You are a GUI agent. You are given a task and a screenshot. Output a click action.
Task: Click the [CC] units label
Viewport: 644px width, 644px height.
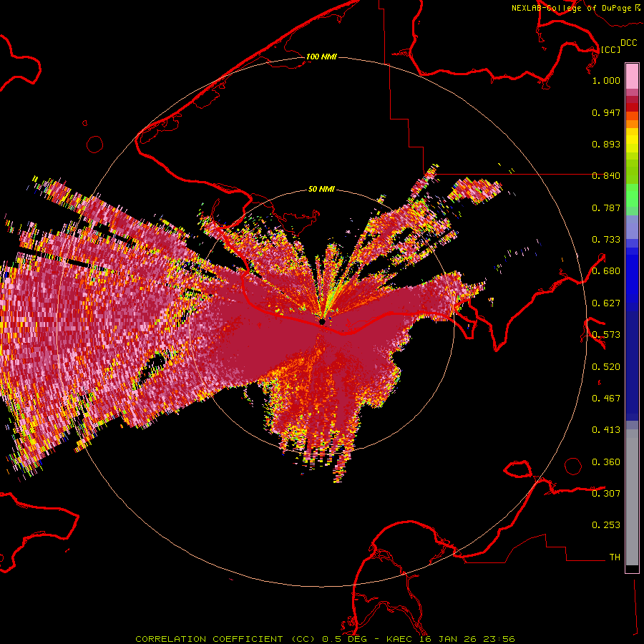point(610,49)
